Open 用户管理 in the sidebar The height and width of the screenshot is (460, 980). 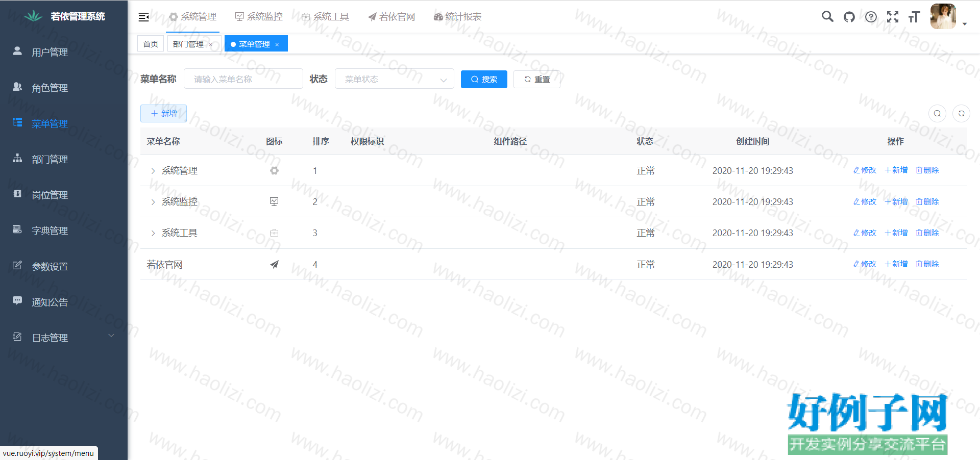pos(64,52)
